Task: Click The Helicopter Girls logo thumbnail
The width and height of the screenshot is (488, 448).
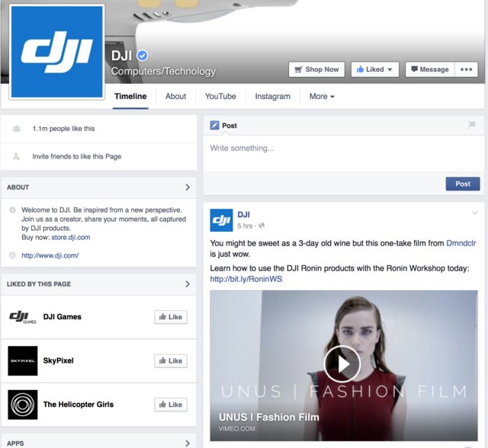Action: (x=23, y=405)
